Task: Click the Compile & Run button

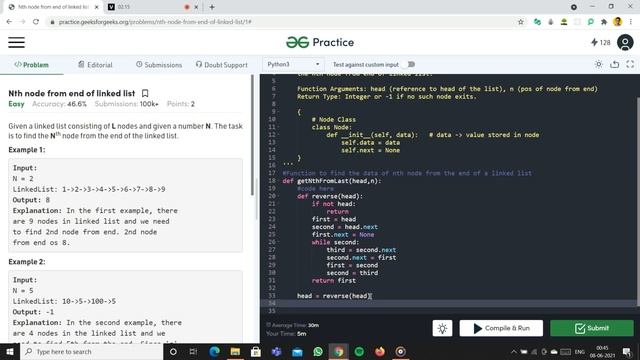Action: [x=501, y=328]
